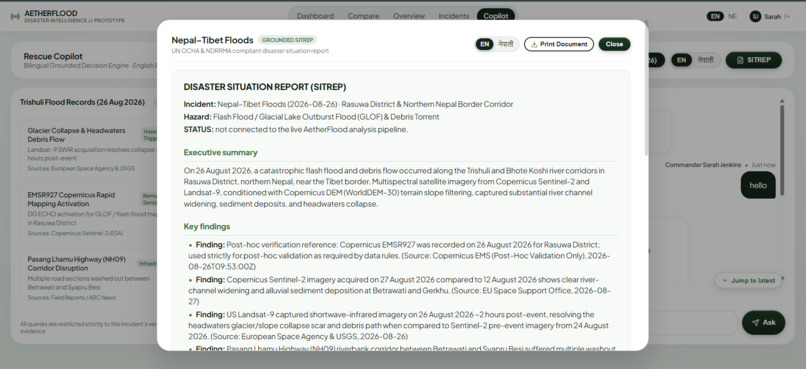Click the 'Sources: Copernicus Sentinel-2 (ESA)' text

coord(75,233)
